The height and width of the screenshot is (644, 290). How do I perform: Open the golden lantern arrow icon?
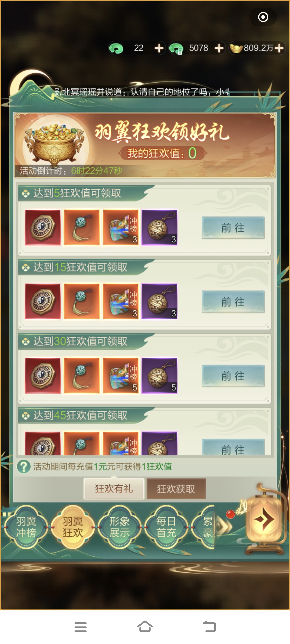[265, 520]
